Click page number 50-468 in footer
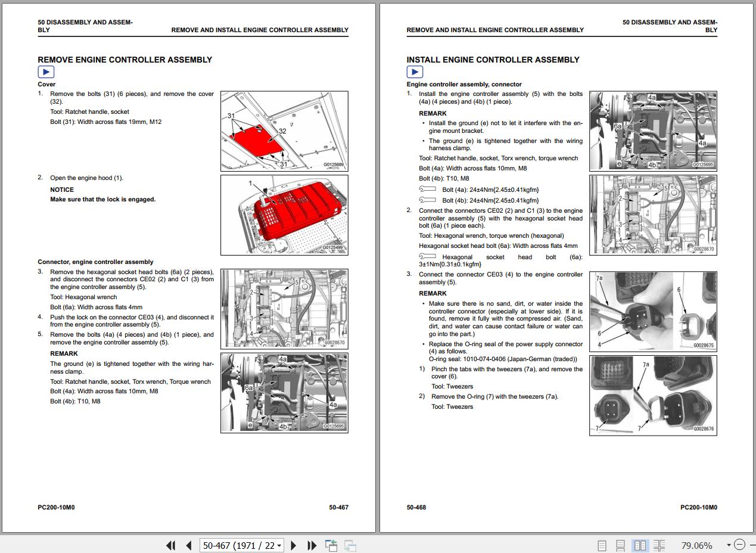 pyautogui.click(x=416, y=507)
